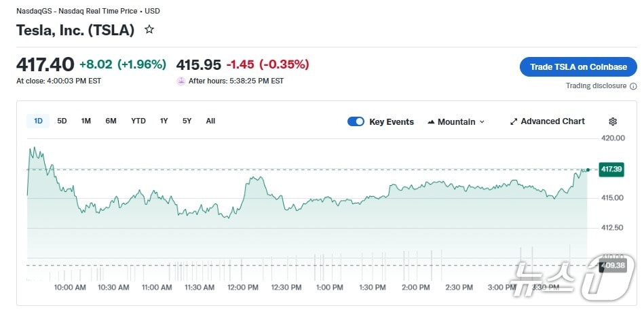The width and height of the screenshot is (644, 310).
Task: Click the mountain chart type icon
Action: pyautogui.click(x=431, y=122)
